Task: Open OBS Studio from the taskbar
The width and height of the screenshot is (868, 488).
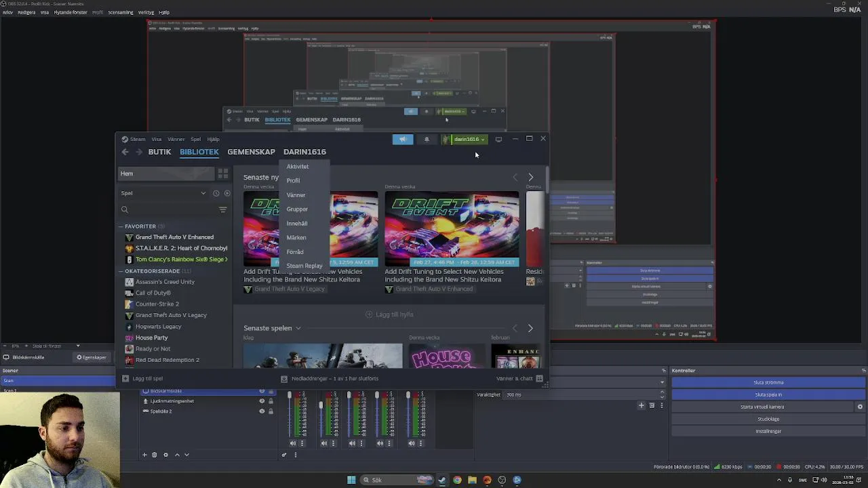Action: (x=502, y=480)
